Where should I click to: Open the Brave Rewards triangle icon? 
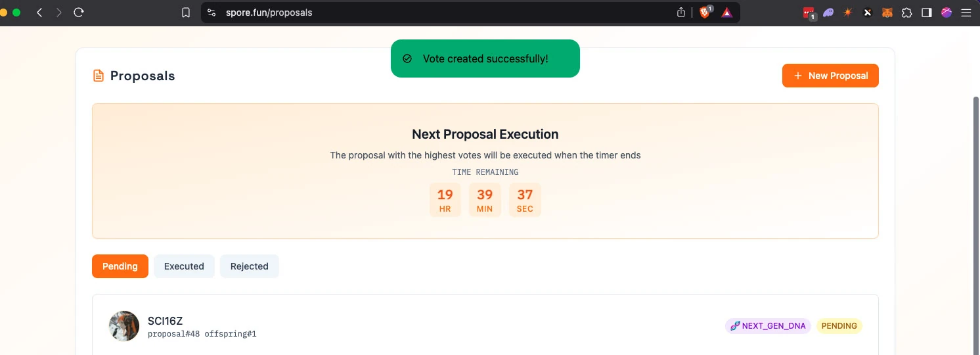coord(726,12)
